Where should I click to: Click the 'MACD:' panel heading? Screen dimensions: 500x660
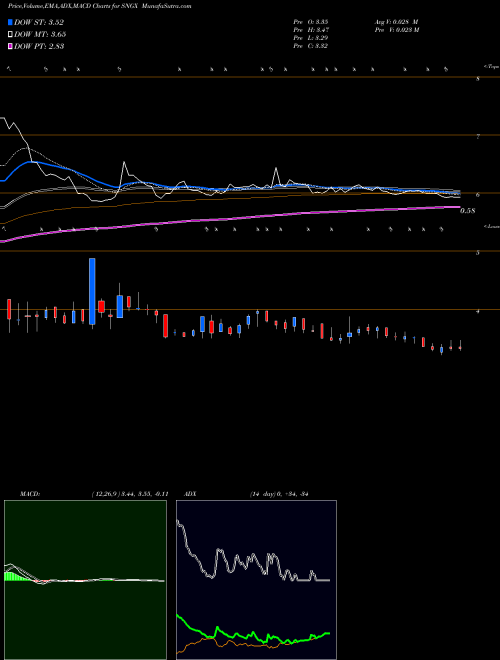(30, 494)
